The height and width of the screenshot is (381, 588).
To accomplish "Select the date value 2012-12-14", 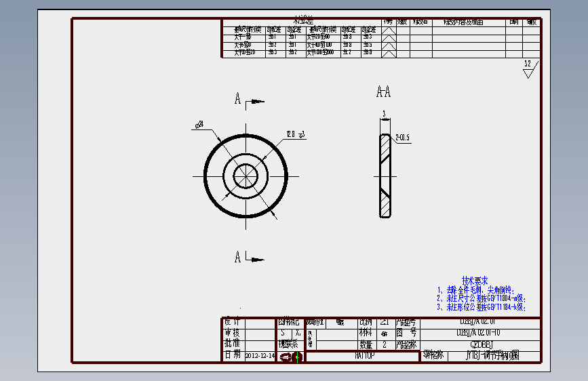I will click(x=260, y=355).
